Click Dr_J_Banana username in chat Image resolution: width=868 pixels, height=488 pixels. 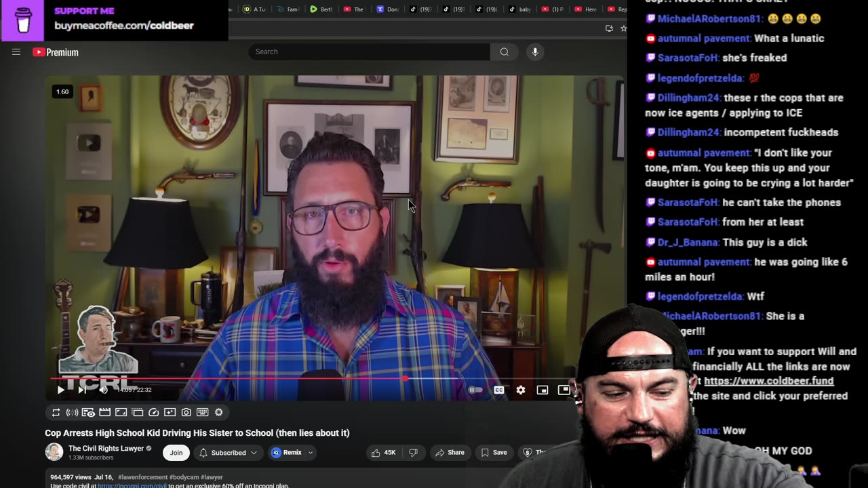tap(688, 242)
